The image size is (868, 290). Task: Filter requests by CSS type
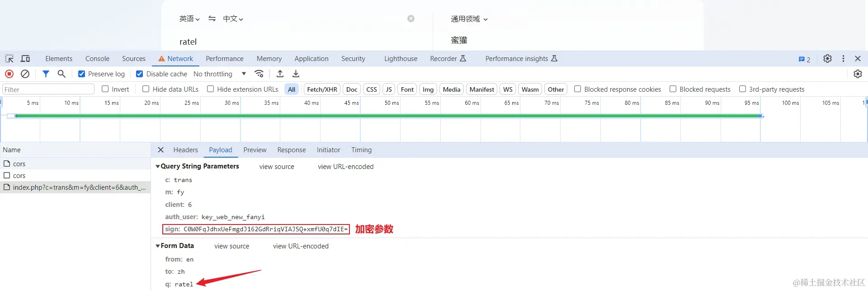pos(372,89)
